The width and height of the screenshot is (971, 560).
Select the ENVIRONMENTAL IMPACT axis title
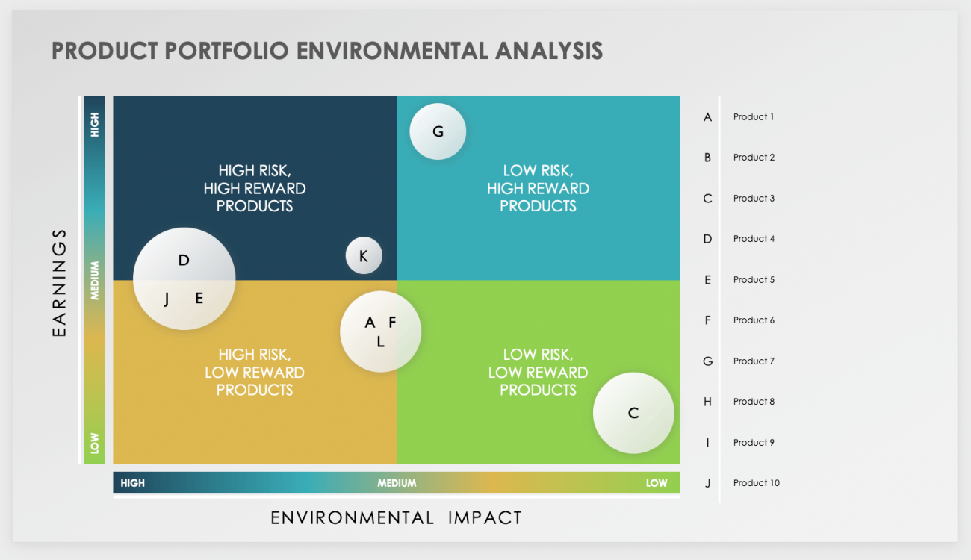(396, 518)
